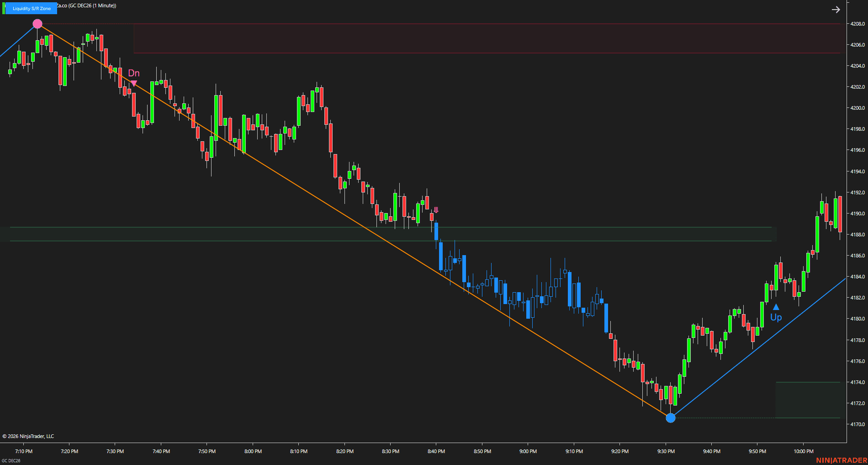
Task: Click the green support zone near 4188
Action: pos(391,234)
